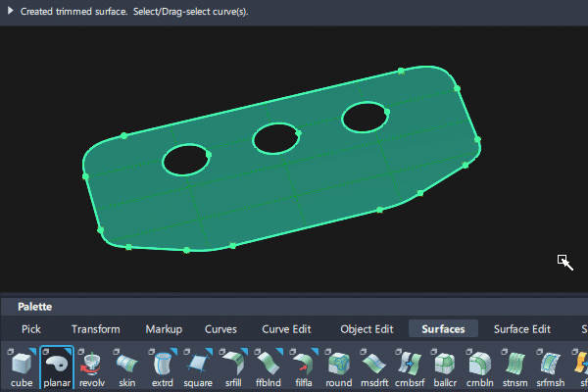
Task: Select the Surfaces palette tab
Action: point(443,329)
